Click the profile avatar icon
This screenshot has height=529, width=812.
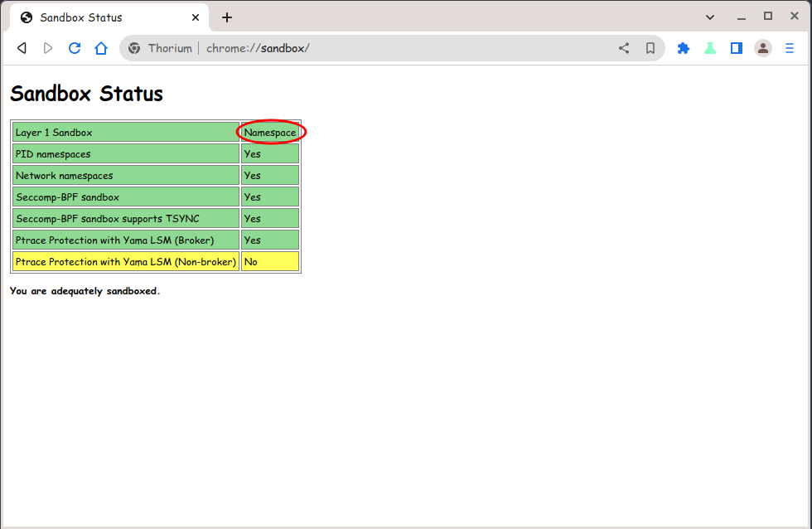[762, 48]
